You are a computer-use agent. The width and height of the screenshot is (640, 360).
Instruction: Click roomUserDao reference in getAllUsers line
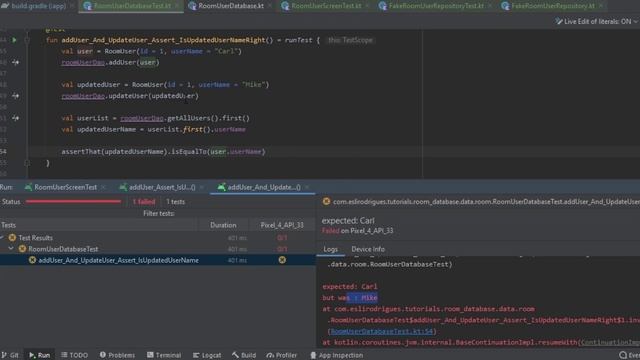tap(142, 118)
